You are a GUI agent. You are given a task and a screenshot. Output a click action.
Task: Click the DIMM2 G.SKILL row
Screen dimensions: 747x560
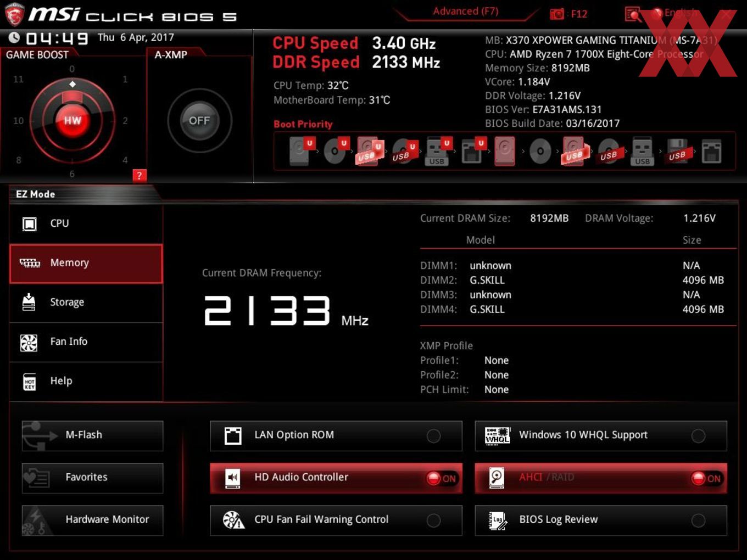point(572,280)
